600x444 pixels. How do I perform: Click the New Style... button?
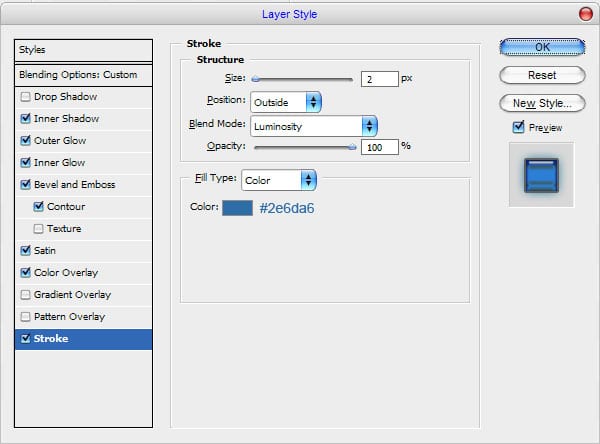(541, 103)
